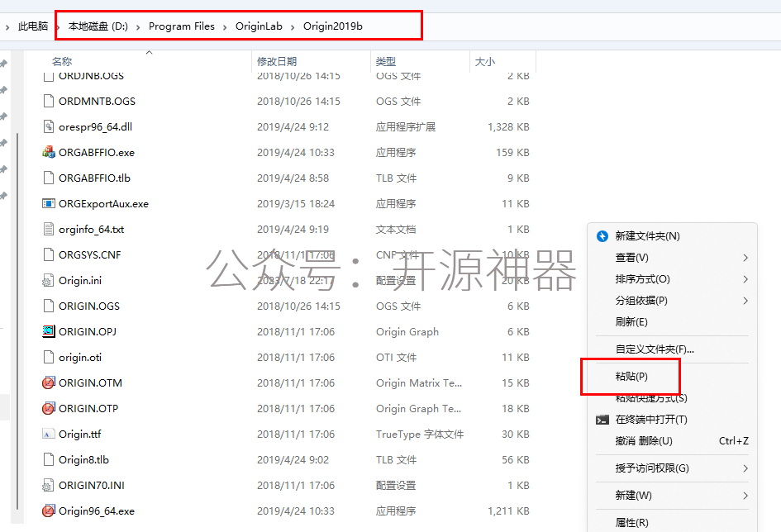Click the "56 KB" size cell

[516, 460]
